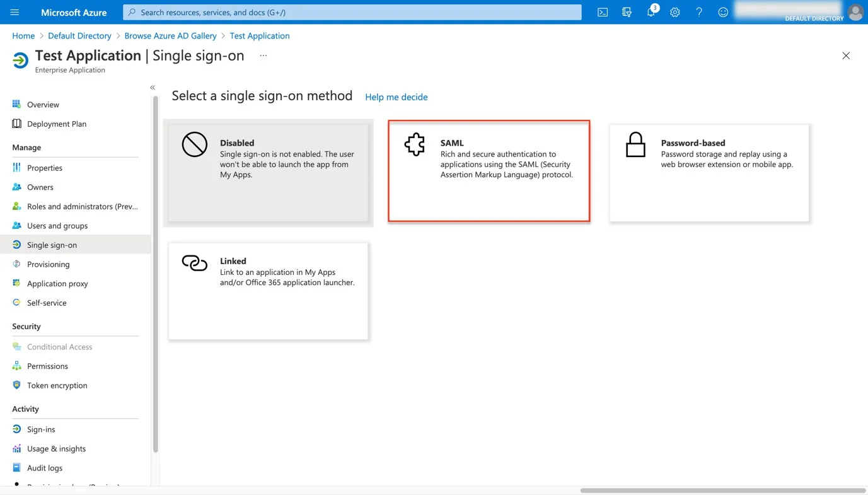Viewport: 868px width, 495px height.
Task: Click the Linked chain icon
Action: click(194, 262)
